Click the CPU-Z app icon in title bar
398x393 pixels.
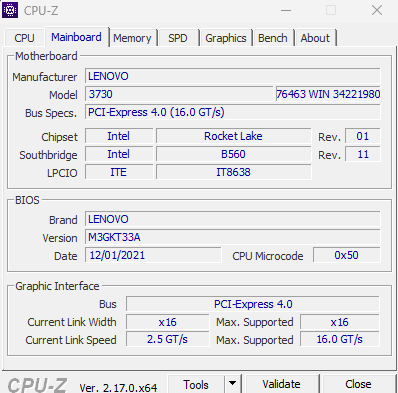pyautogui.click(x=10, y=10)
